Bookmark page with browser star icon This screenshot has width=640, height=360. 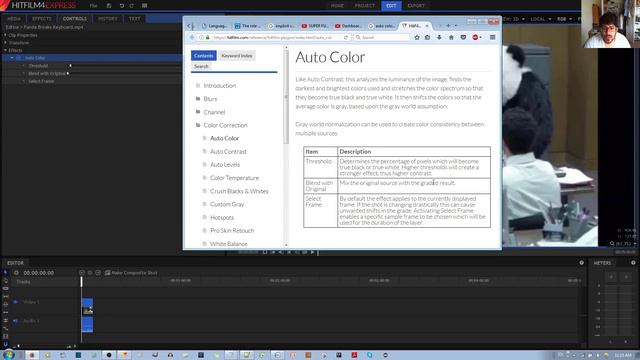[x=417, y=37]
